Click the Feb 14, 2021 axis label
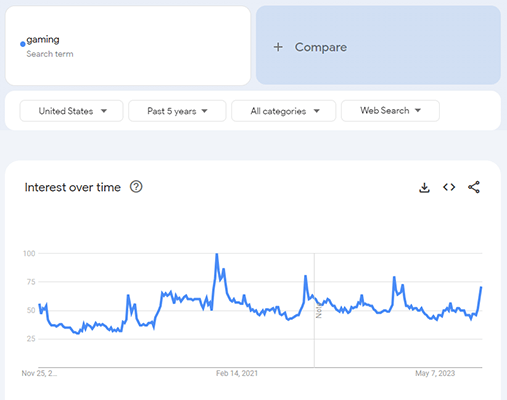507x400 pixels. [237, 373]
